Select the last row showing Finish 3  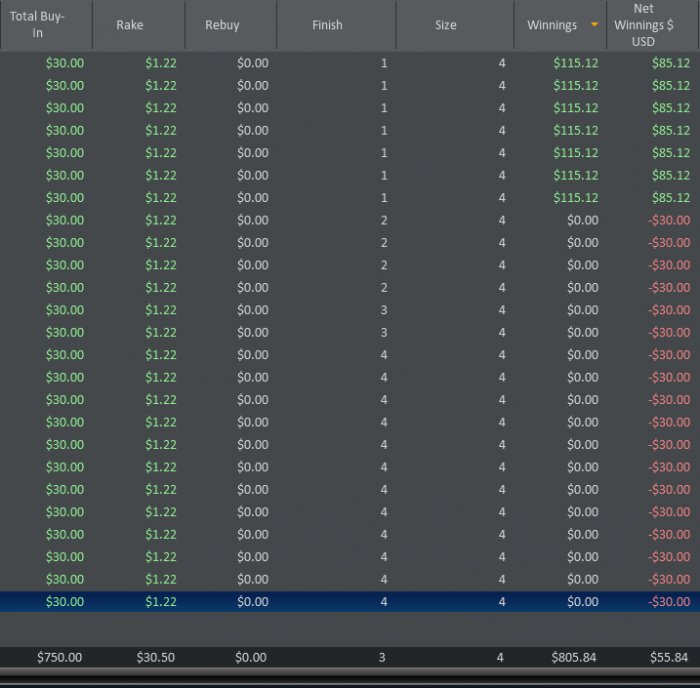pyautogui.click(x=350, y=332)
